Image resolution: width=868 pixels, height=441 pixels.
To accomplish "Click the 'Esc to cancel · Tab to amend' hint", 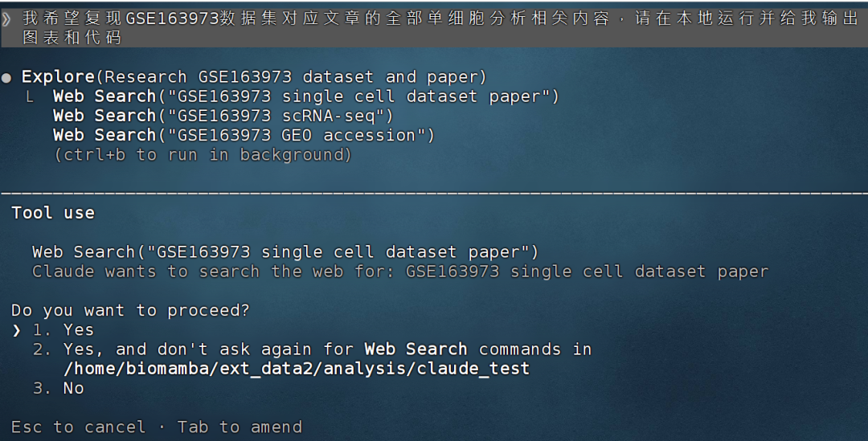I will coord(157,427).
